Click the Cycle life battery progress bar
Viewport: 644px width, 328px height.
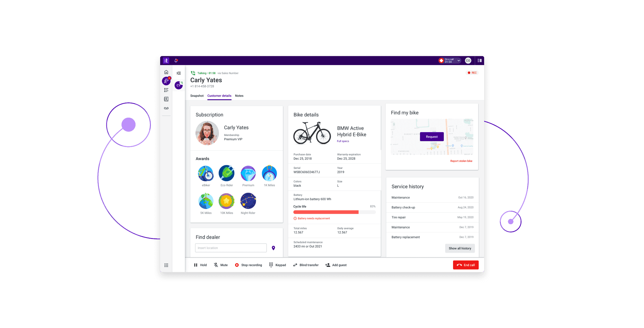[334, 212]
